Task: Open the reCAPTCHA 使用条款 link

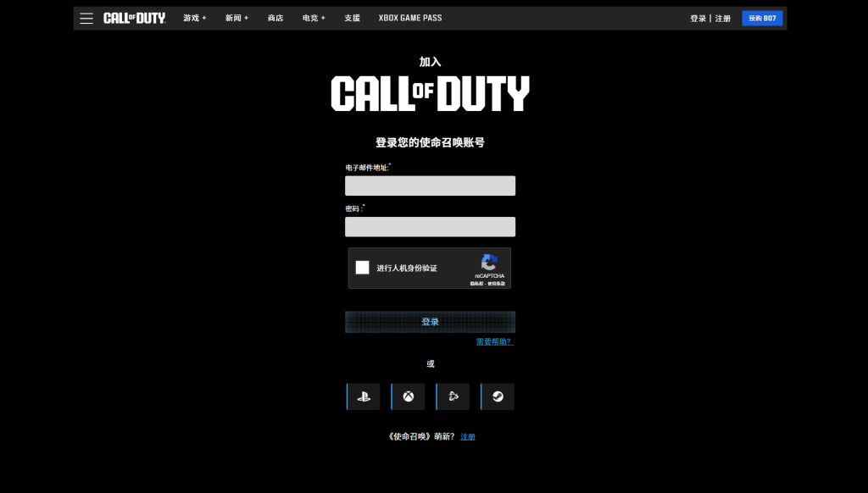Action: [x=497, y=284]
